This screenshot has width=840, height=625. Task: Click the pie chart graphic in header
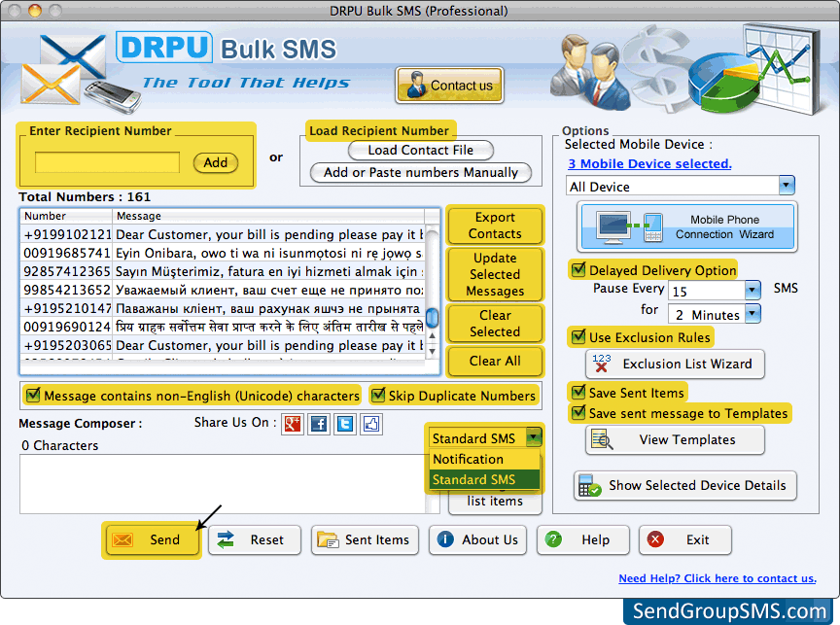(x=726, y=83)
